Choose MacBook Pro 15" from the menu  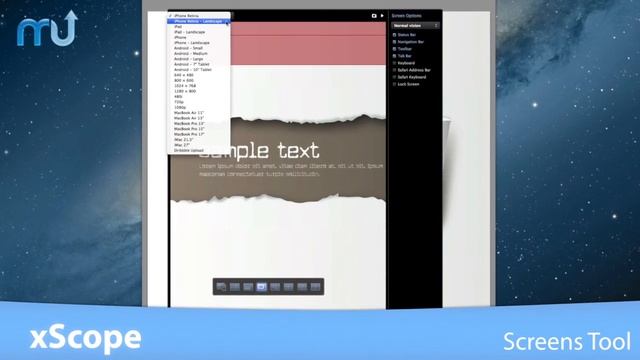pyautogui.click(x=199, y=129)
